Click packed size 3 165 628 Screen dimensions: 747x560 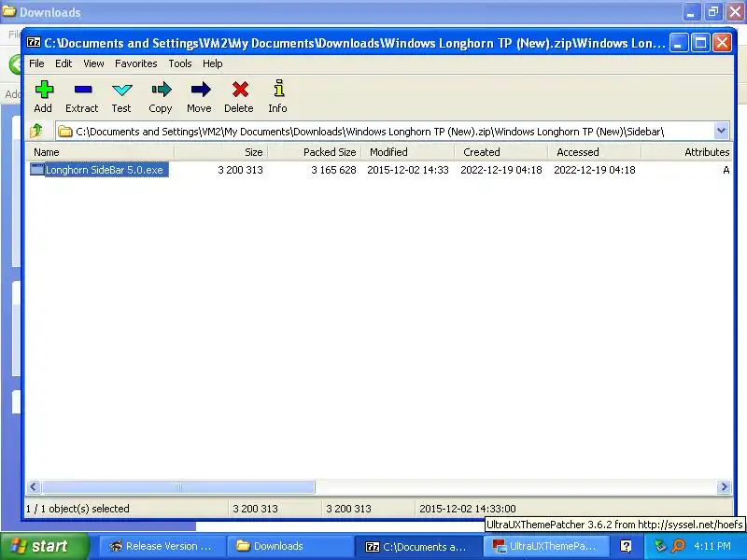point(333,170)
